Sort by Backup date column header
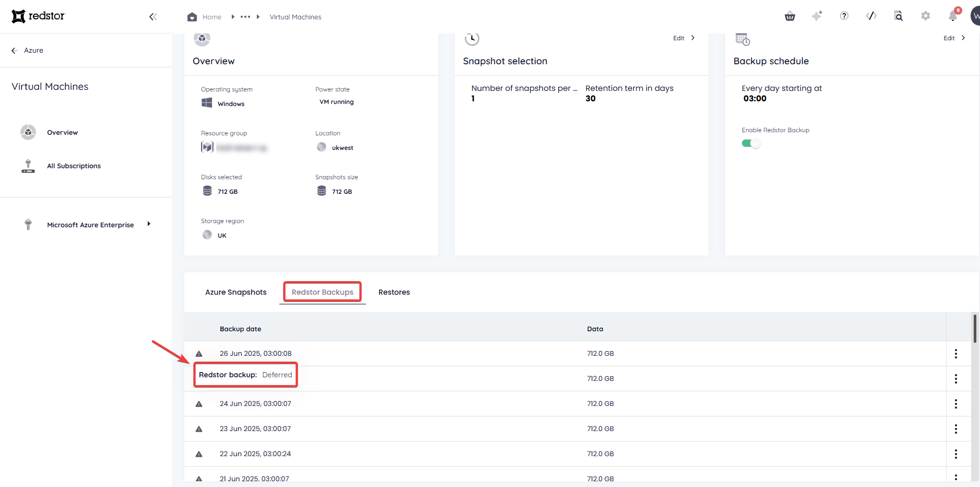 point(240,329)
